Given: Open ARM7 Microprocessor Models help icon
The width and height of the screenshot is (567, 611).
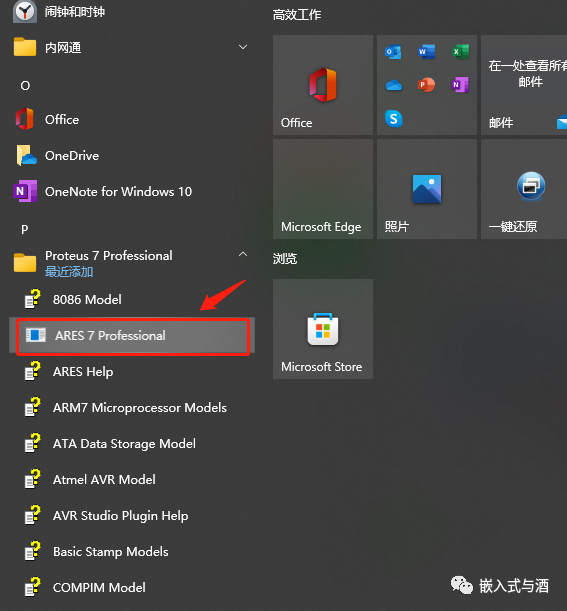Looking at the screenshot, I should click(33, 407).
